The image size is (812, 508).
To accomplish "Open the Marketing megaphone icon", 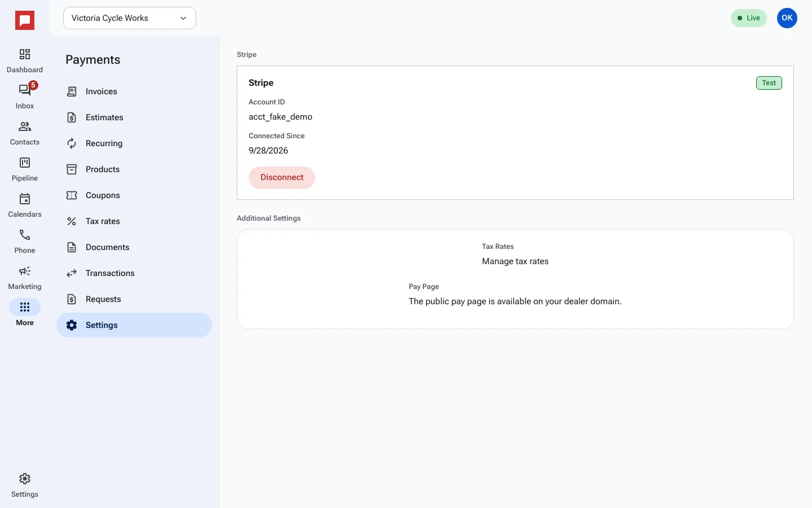I will point(25,271).
